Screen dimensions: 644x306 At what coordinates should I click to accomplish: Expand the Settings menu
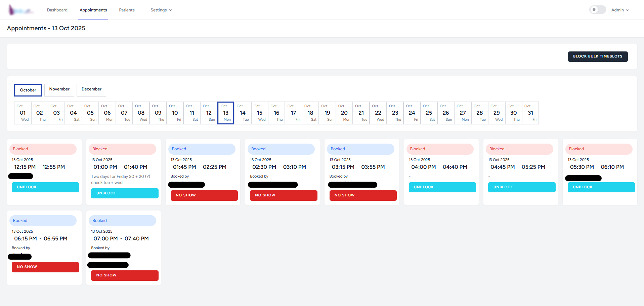pos(161,10)
